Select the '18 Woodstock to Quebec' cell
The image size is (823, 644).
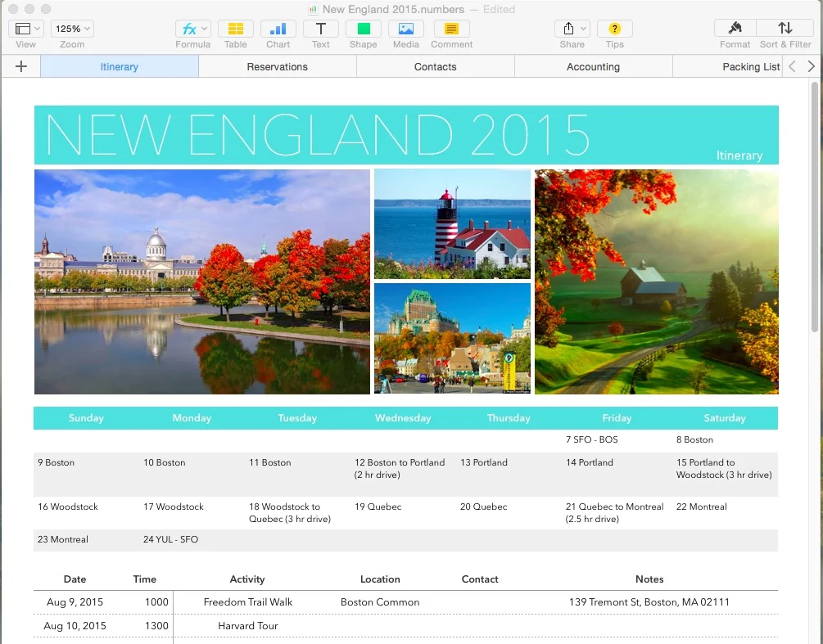click(297, 513)
